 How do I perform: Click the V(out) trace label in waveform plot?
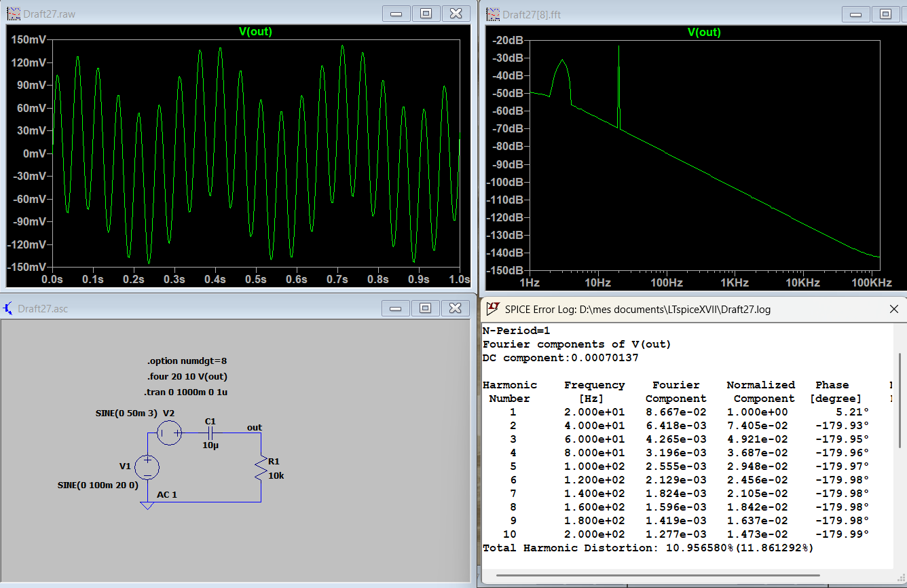click(255, 32)
